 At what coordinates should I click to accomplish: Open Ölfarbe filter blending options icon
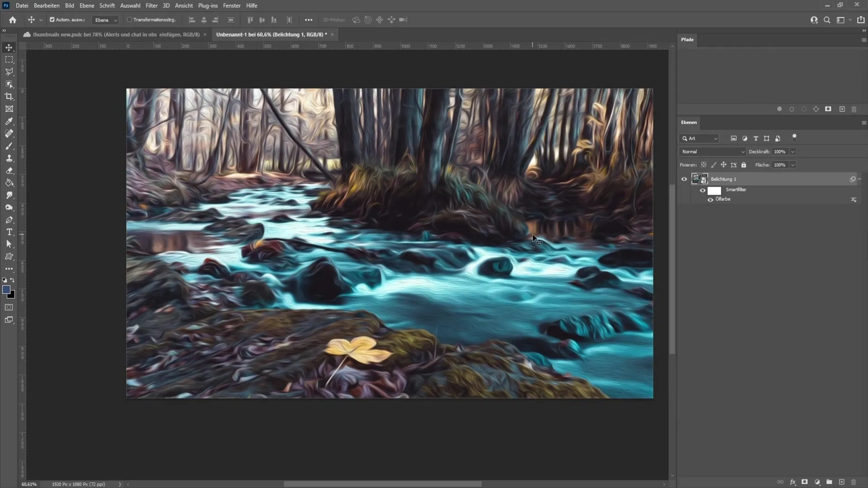tap(854, 200)
